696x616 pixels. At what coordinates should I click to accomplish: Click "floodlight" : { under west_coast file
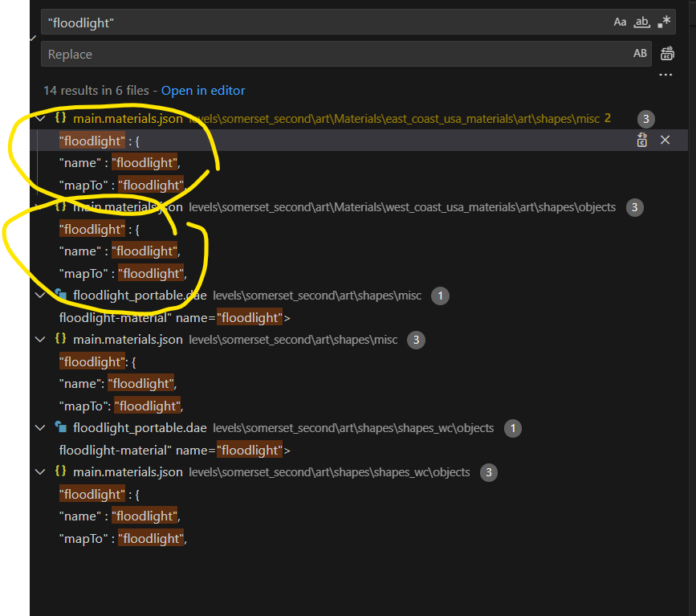(x=100, y=229)
